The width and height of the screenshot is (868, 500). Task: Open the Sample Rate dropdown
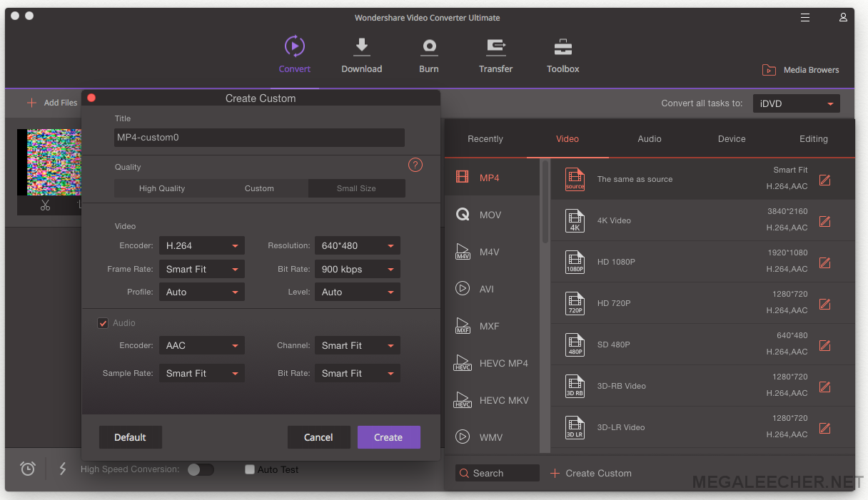pos(201,373)
